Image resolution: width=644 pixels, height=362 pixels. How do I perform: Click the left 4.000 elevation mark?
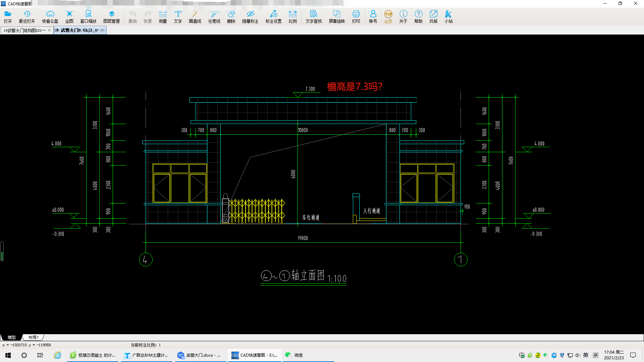click(x=56, y=144)
